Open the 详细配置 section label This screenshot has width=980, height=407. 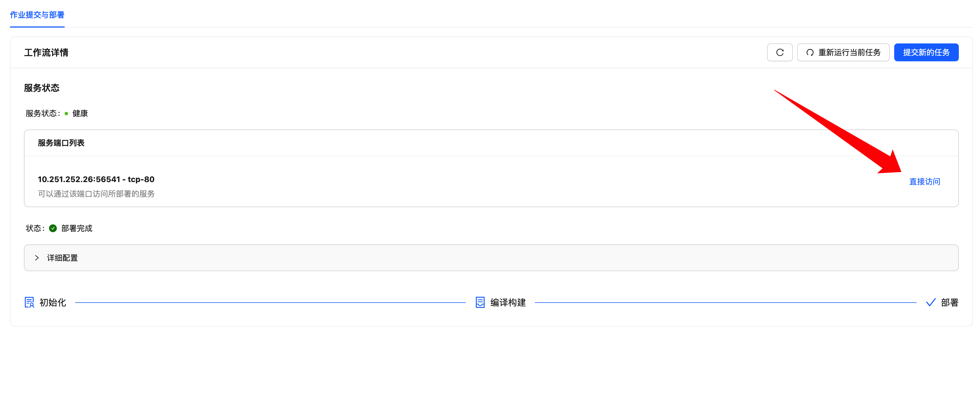tap(62, 258)
